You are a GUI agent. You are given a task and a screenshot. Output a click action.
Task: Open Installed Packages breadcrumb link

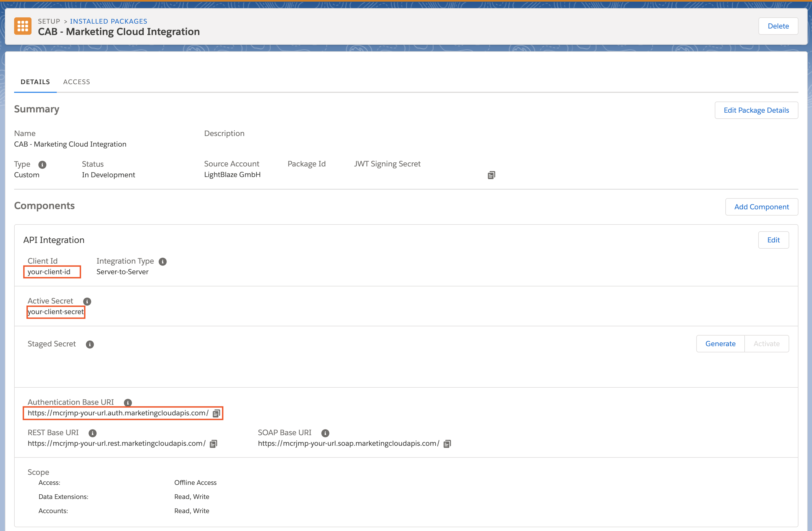109,21
